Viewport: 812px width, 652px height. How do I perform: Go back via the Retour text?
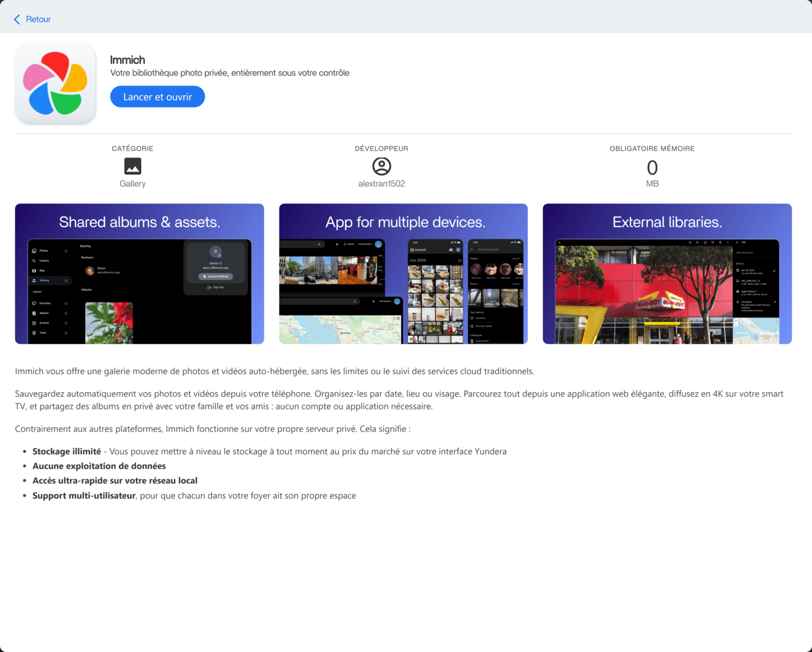tap(38, 19)
